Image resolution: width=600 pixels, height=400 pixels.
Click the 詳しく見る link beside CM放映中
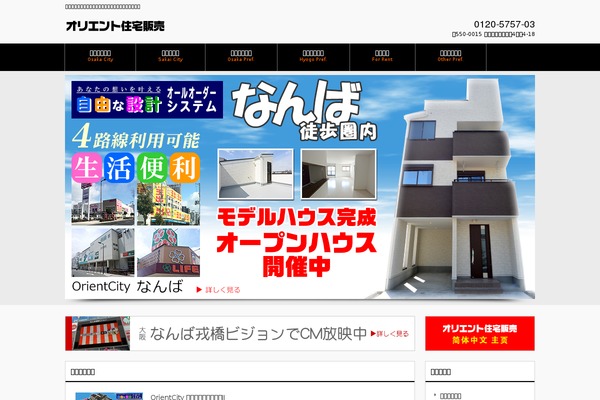pos(390,334)
